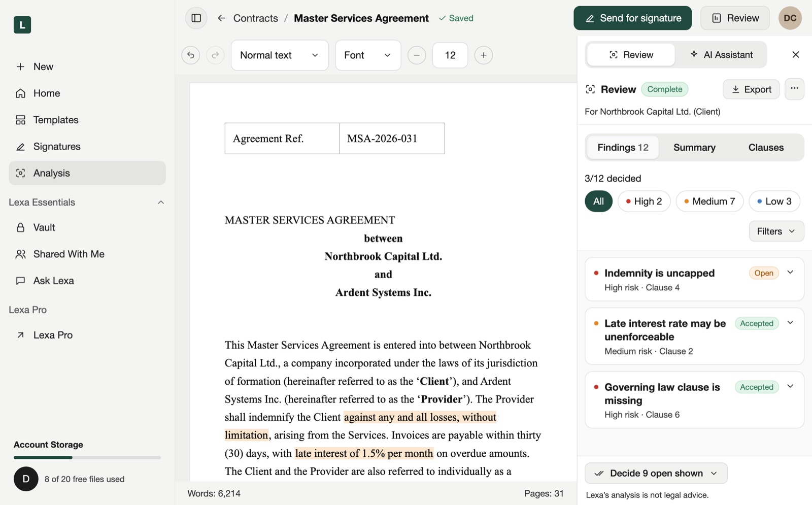812x505 pixels.
Task: Undo the last edit
Action: point(191,55)
